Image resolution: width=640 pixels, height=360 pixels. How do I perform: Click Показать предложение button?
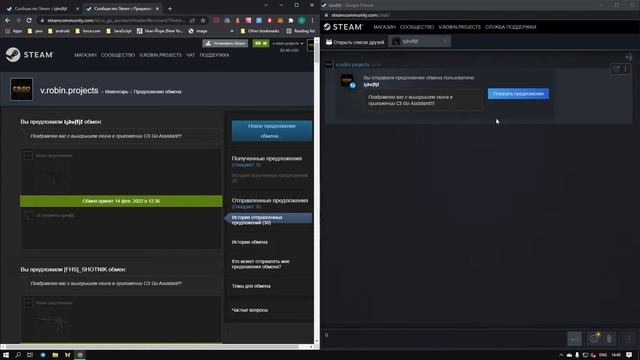(x=518, y=93)
